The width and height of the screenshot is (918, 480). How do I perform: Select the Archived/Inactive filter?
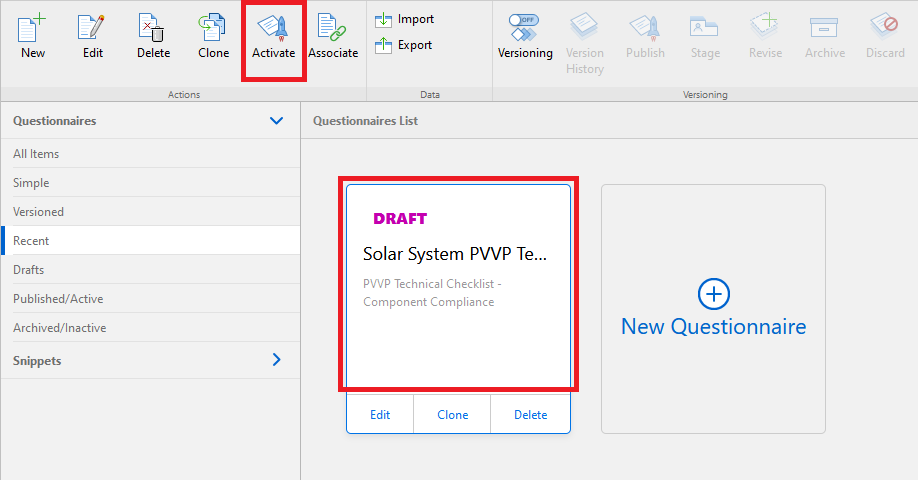tap(150, 327)
